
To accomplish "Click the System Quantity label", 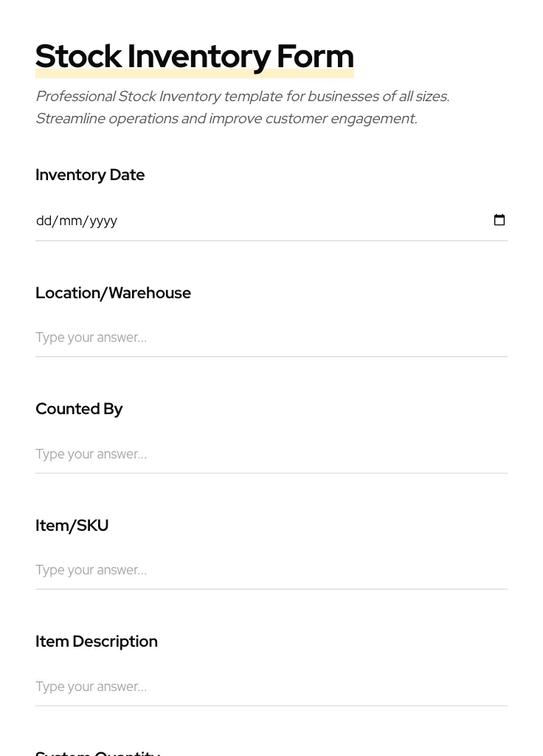I will tap(97, 752).
